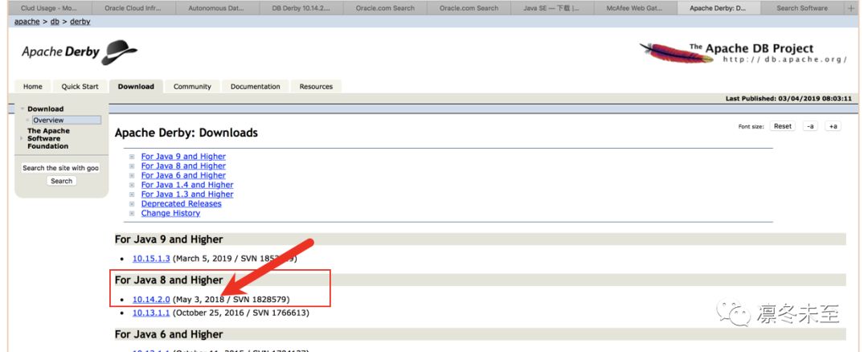This screenshot has width=868, height=352.
Task: Click the derby breadcrumb link
Action: (x=80, y=22)
